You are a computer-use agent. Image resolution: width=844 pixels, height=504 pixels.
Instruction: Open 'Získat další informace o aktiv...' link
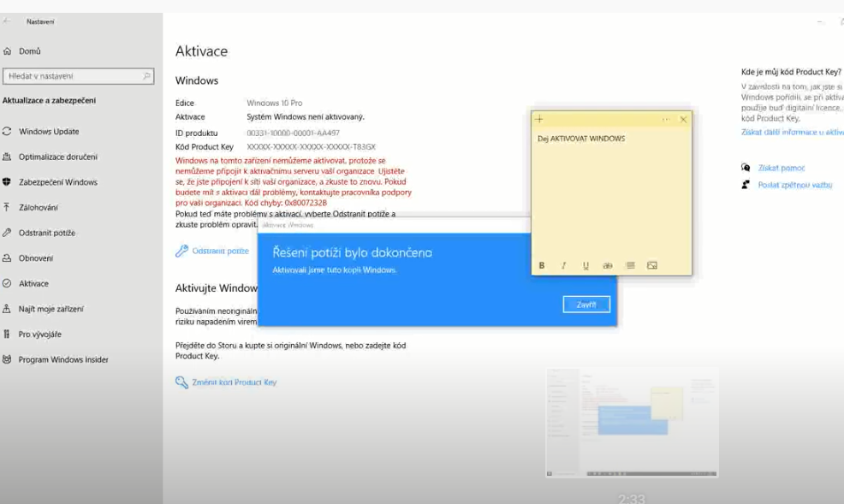click(x=793, y=133)
